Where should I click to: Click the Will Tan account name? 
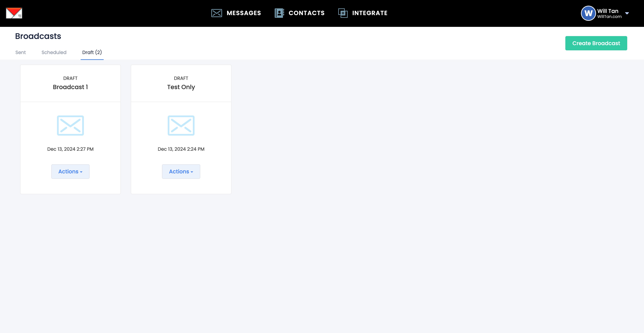[x=607, y=11]
